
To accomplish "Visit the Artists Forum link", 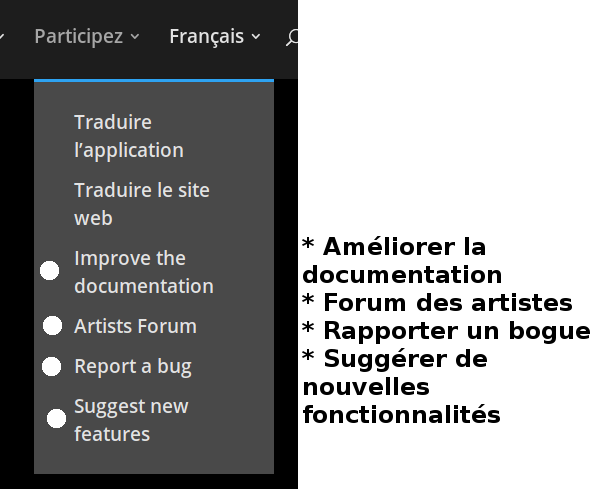I will coord(135,326).
